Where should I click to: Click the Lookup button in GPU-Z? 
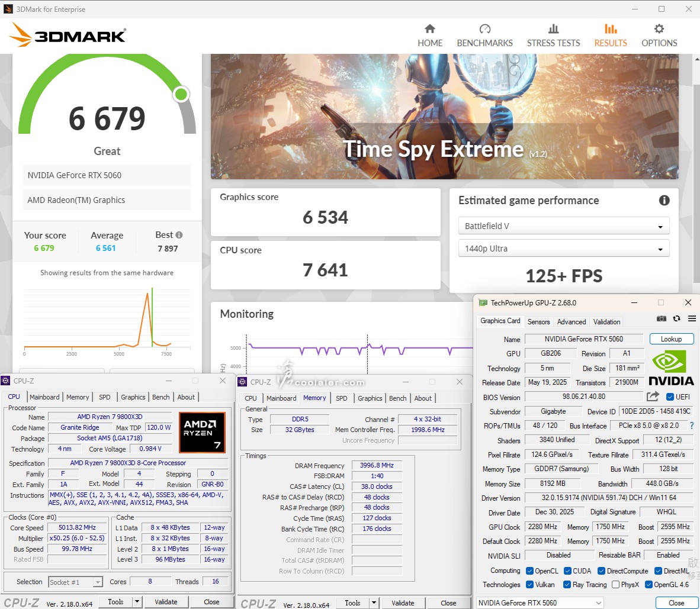(671, 339)
